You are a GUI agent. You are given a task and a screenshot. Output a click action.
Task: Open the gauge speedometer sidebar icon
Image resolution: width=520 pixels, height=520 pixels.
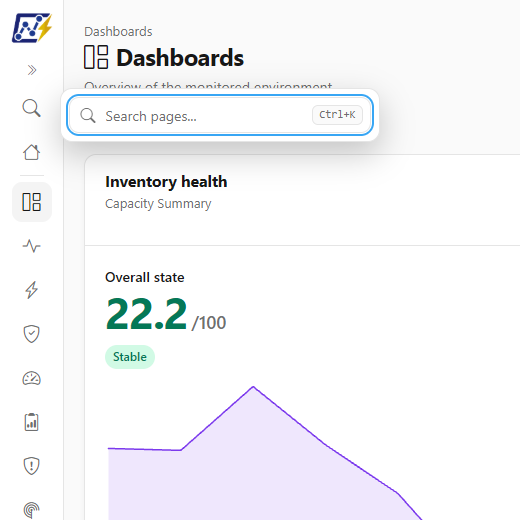[32, 378]
